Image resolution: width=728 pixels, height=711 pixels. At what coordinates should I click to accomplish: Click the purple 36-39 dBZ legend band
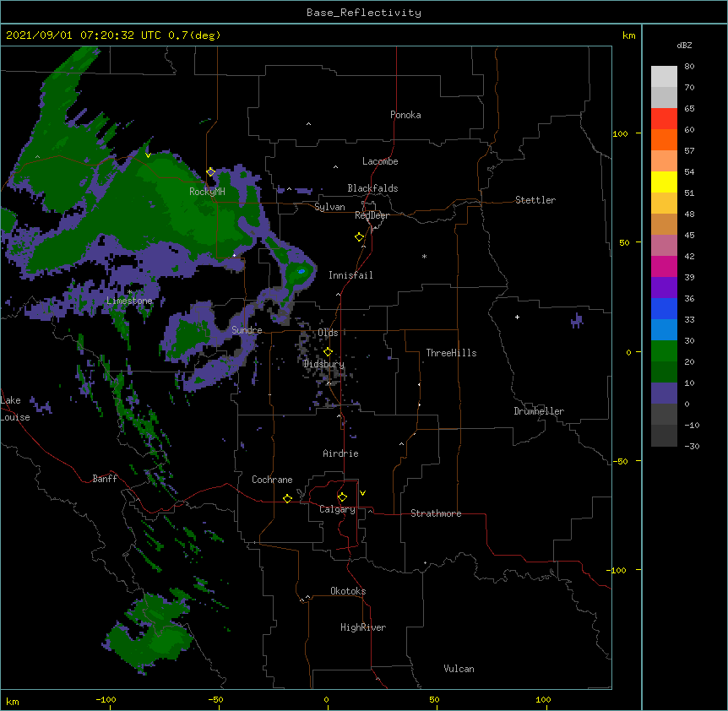click(x=664, y=288)
